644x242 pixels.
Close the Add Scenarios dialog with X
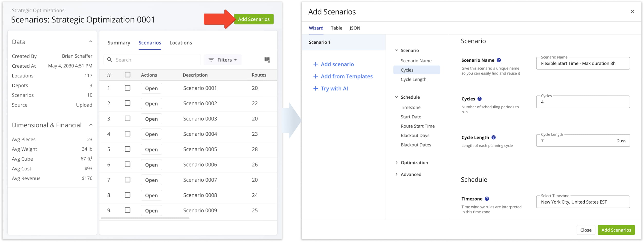click(x=632, y=12)
